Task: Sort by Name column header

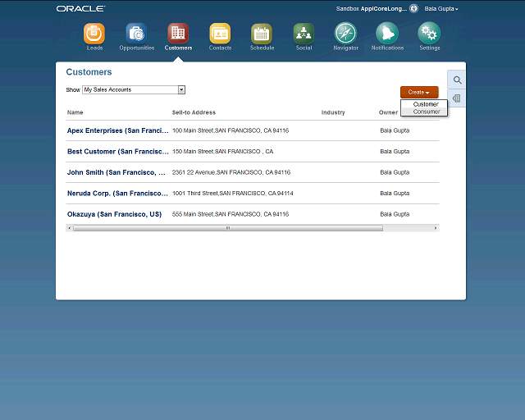Action: [x=75, y=112]
